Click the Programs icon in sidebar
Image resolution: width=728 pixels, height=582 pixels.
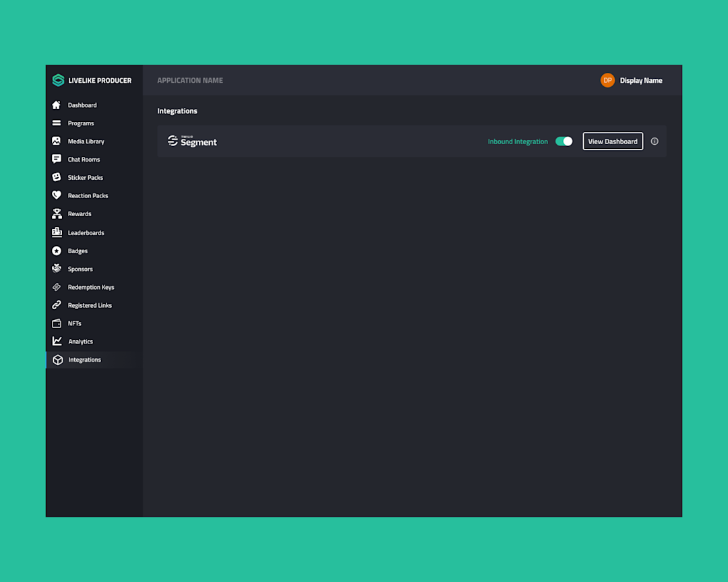pyautogui.click(x=56, y=123)
